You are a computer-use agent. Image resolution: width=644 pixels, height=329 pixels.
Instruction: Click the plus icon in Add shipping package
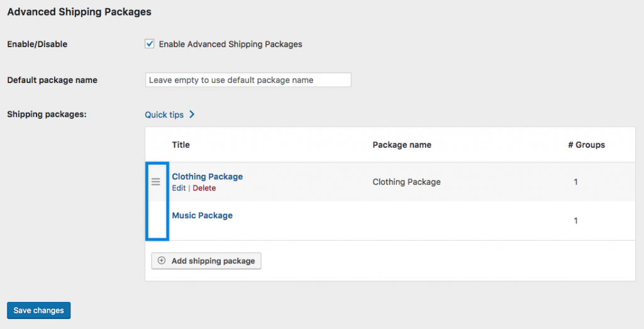click(x=162, y=260)
